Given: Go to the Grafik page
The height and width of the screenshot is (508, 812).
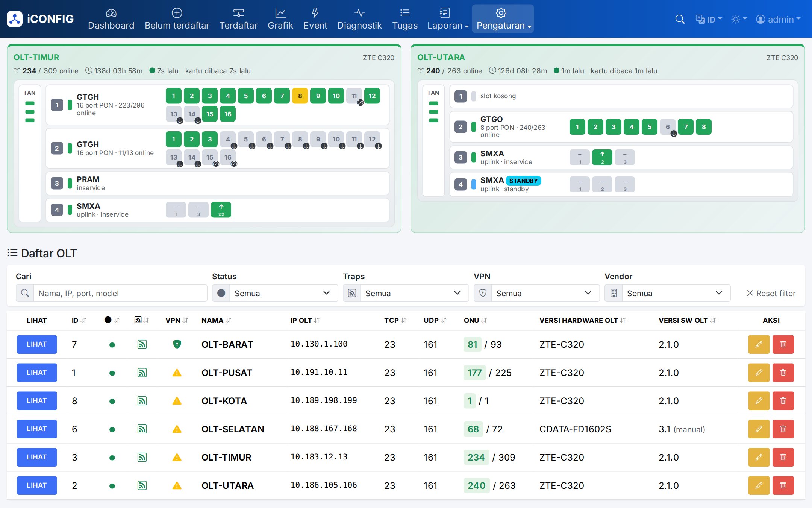Looking at the screenshot, I should (280, 19).
